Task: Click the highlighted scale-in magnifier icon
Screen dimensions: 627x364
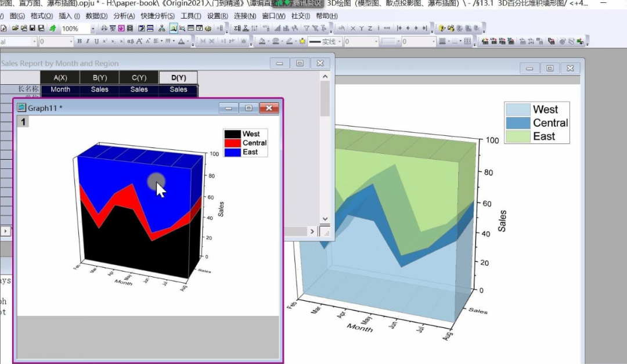Action: (174, 28)
